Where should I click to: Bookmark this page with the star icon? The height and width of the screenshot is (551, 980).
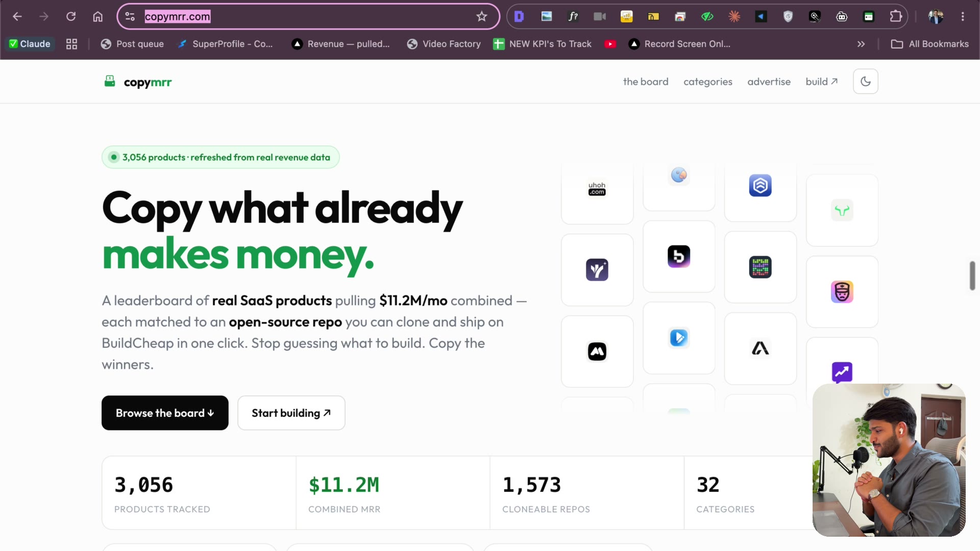point(482,16)
